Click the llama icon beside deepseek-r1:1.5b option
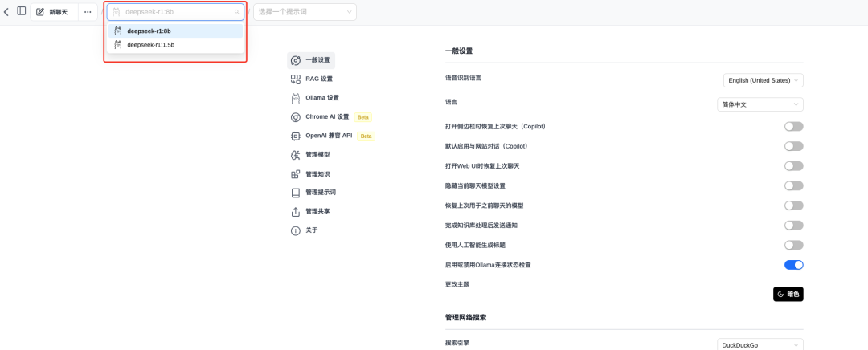The height and width of the screenshot is (350, 868). click(118, 45)
